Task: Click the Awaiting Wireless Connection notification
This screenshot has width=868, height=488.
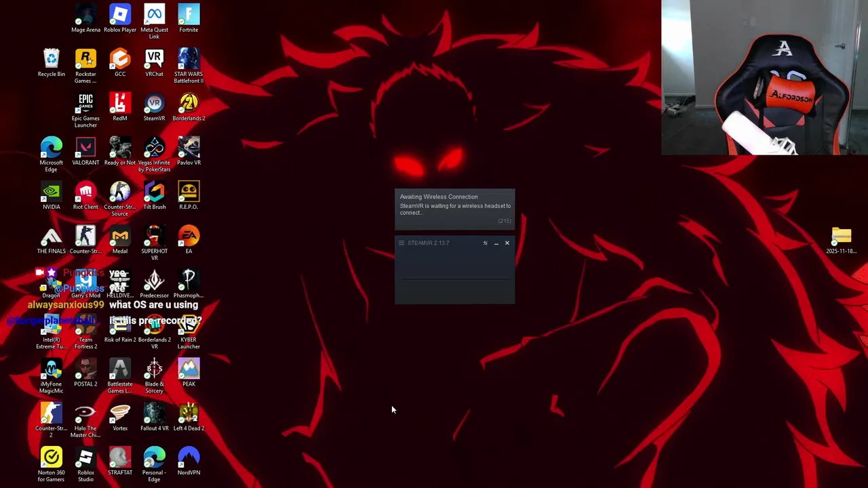Action: (455, 209)
